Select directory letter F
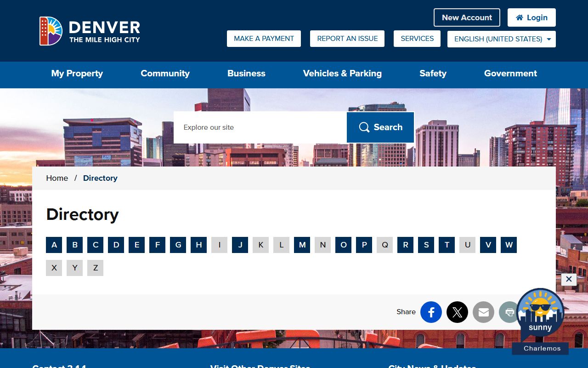 coord(157,245)
